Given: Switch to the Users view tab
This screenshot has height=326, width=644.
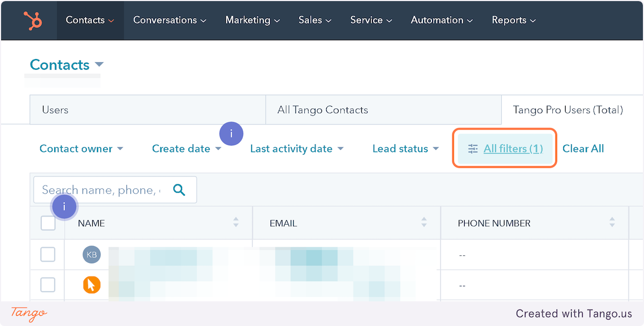Looking at the screenshot, I should click(148, 110).
